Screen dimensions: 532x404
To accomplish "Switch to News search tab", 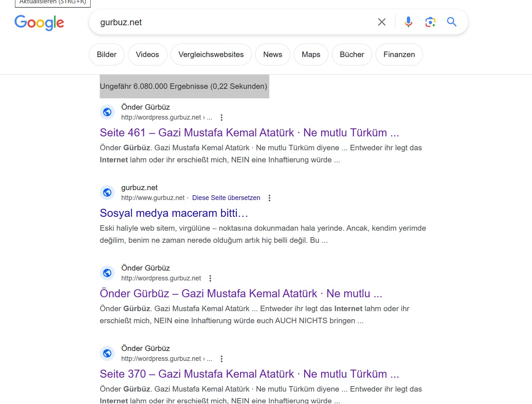I will [x=273, y=54].
